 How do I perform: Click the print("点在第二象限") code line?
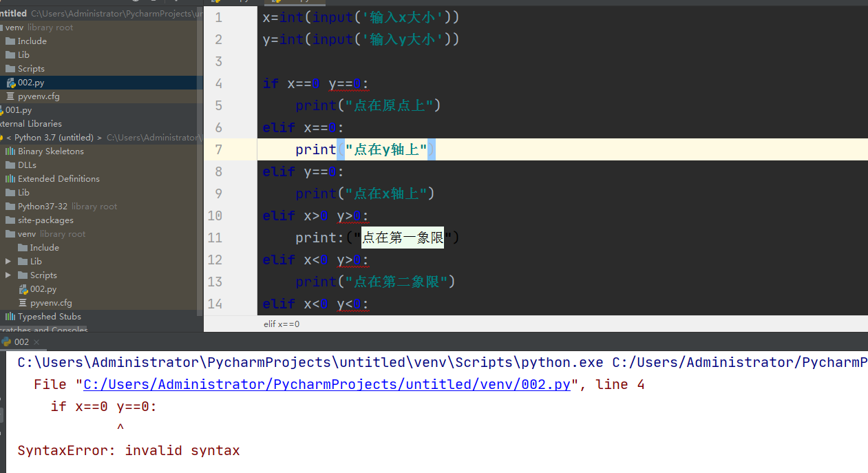[x=376, y=282]
